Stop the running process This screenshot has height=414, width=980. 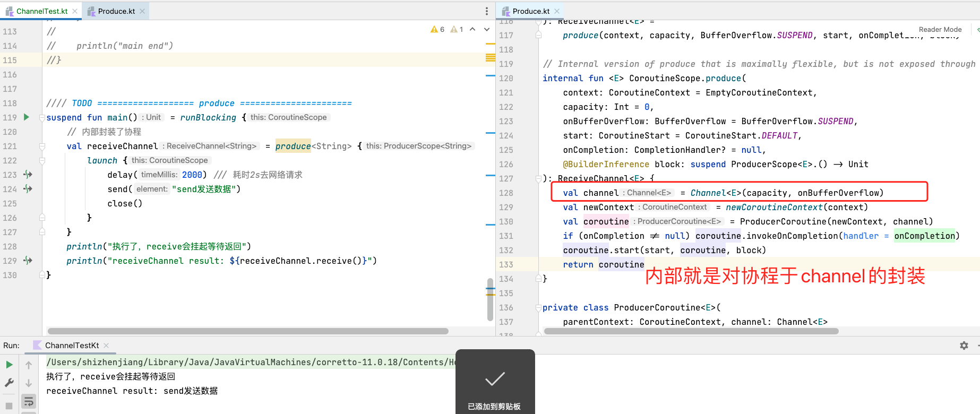[9, 406]
